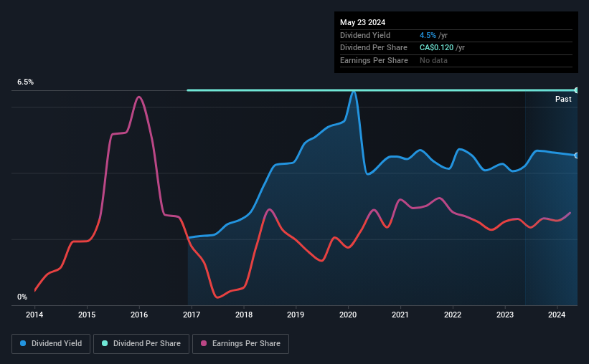Toggle the Dividend Yield legend button
The image size is (589, 364).
click(51, 344)
